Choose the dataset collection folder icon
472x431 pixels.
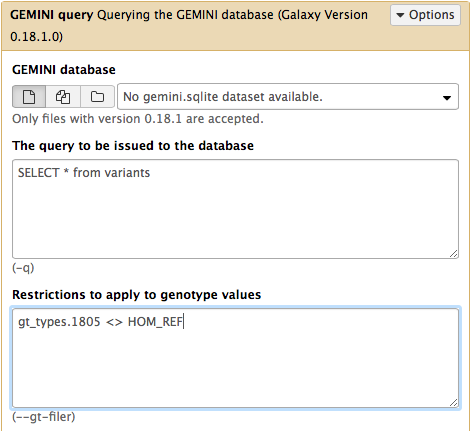[x=97, y=97]
